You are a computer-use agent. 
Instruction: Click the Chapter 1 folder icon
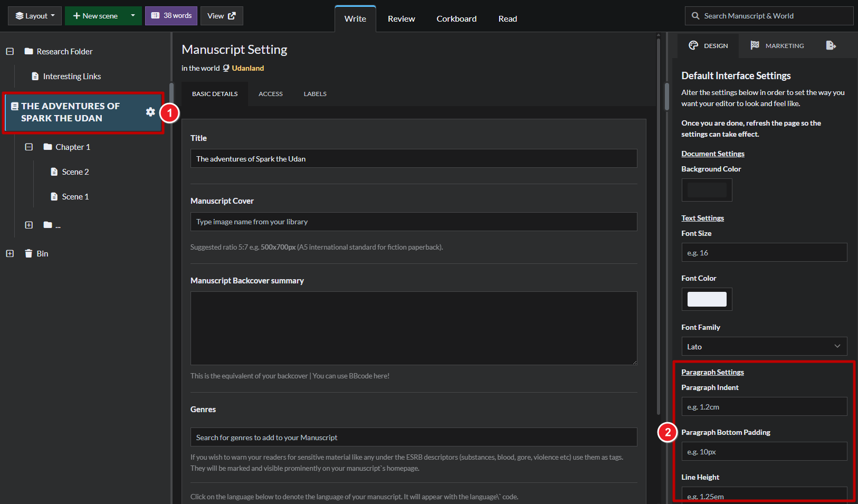click(48, 147)
